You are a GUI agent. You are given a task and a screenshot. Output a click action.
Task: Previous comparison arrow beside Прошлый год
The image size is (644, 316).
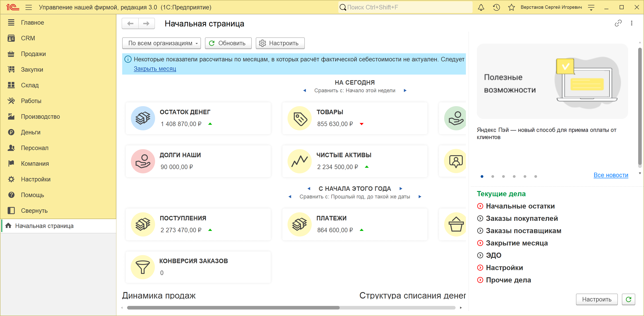point(290,197)
